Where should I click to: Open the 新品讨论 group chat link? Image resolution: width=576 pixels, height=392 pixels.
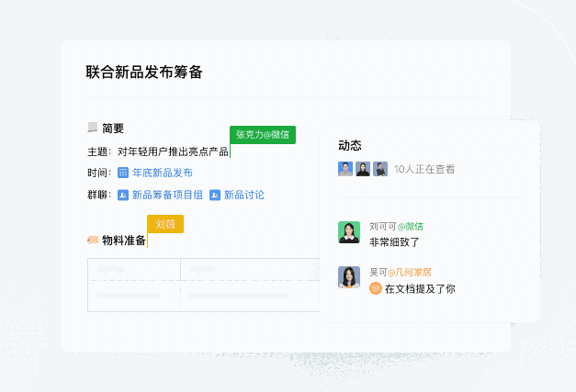click(x=244, y=195)
